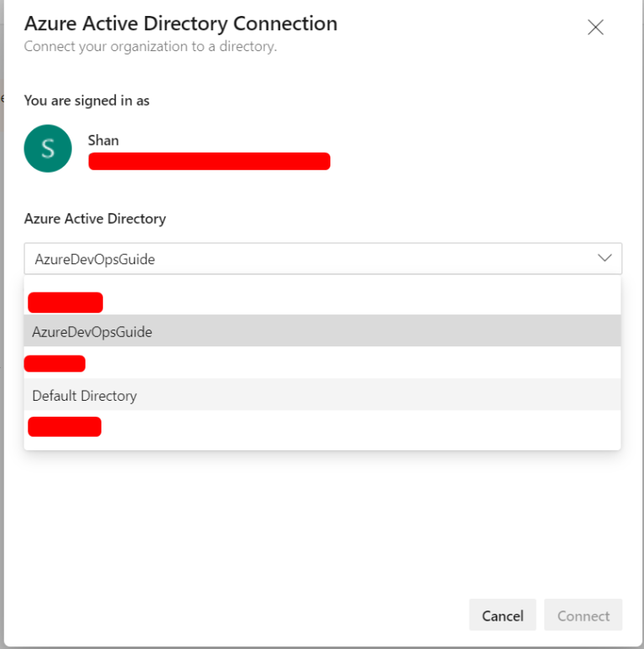Collapse the directory list with the chevron arrow
Screen dimensions: 644x649
point(605,258)
